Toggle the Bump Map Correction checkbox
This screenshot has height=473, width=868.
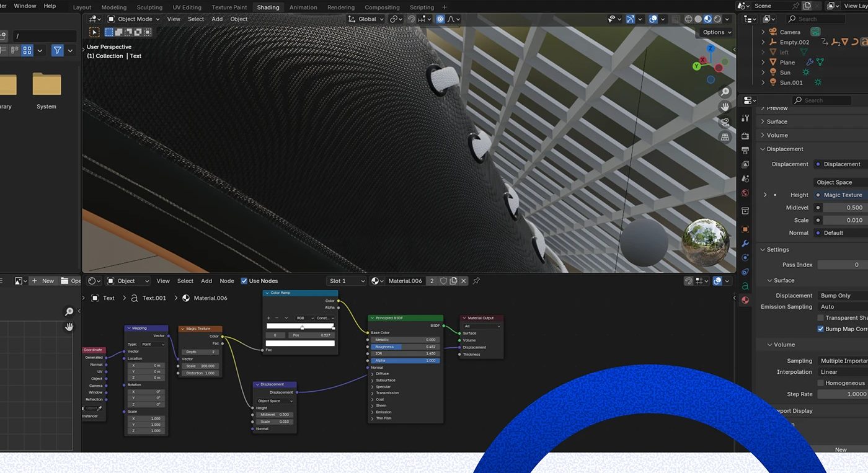821,329
